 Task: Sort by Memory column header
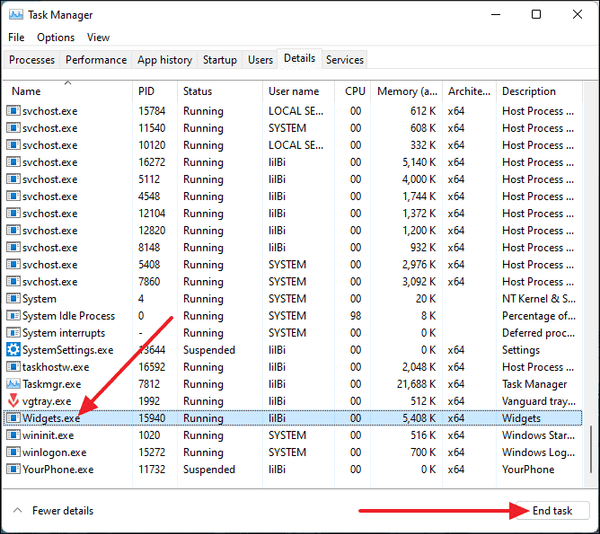(x=406, y=91)
